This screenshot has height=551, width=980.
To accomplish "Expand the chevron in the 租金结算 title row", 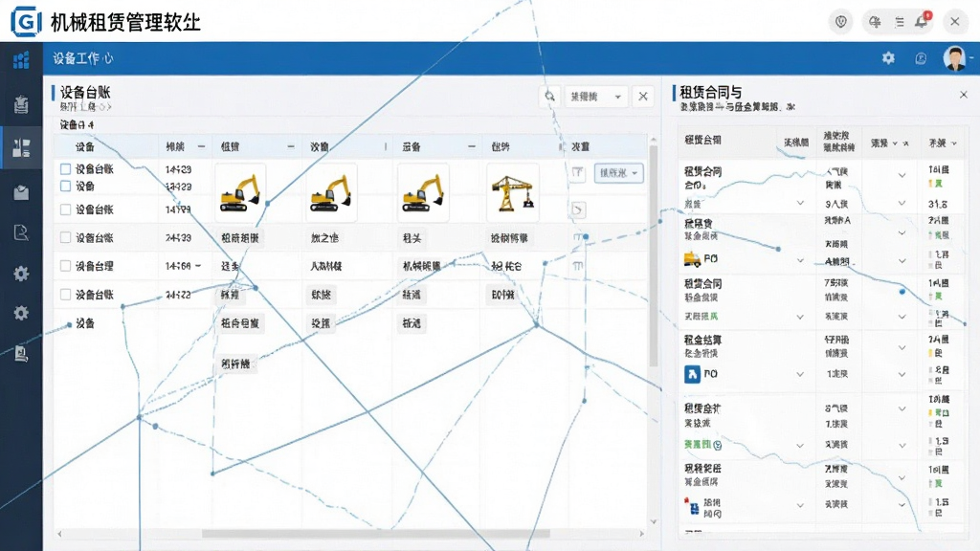I will click(902, 347).
